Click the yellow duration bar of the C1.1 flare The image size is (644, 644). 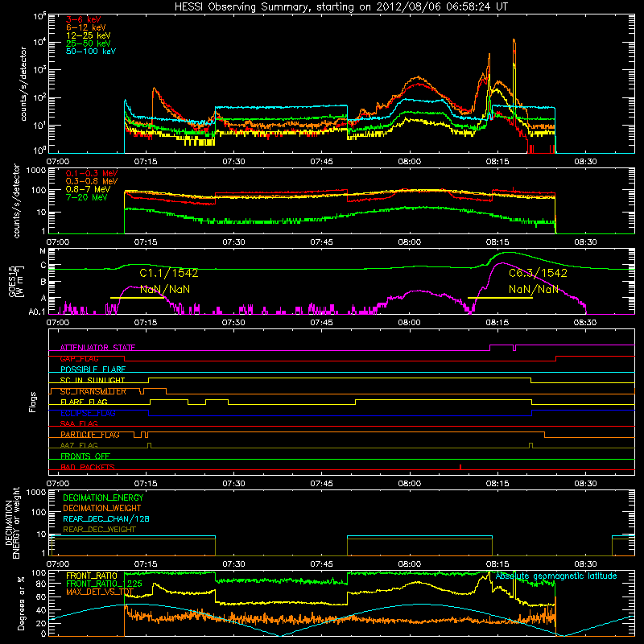138,298
